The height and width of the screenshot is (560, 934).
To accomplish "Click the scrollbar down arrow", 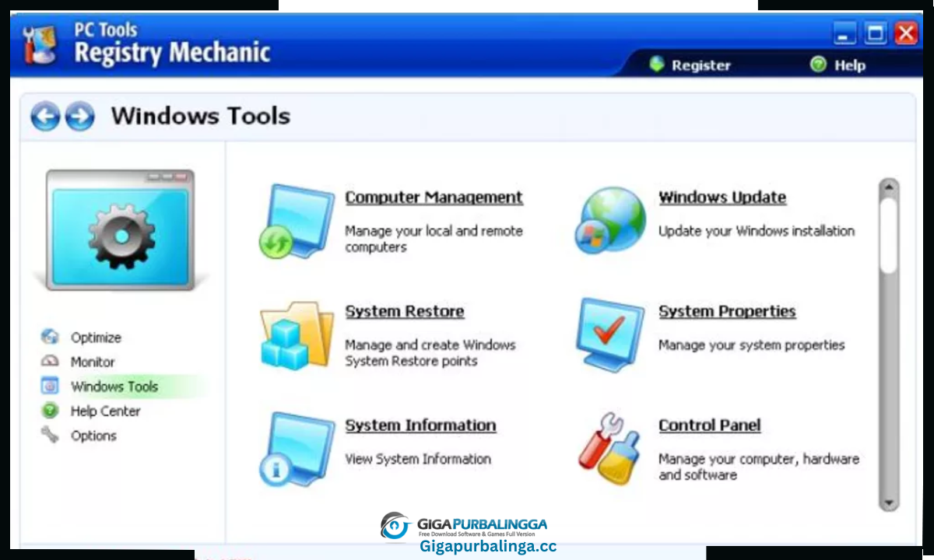I will pyautogui.click(x=888, y=502).
